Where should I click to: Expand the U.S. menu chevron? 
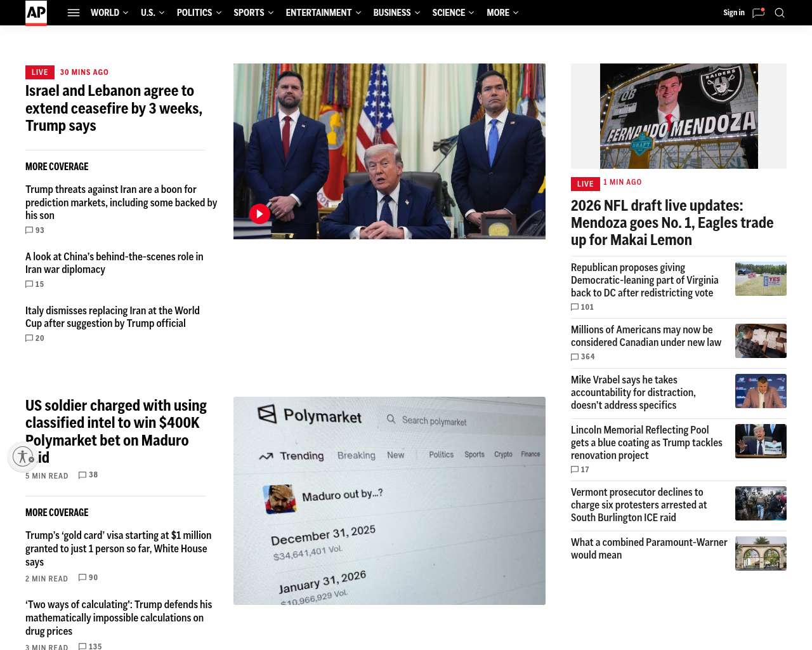[x=162, y=13]
